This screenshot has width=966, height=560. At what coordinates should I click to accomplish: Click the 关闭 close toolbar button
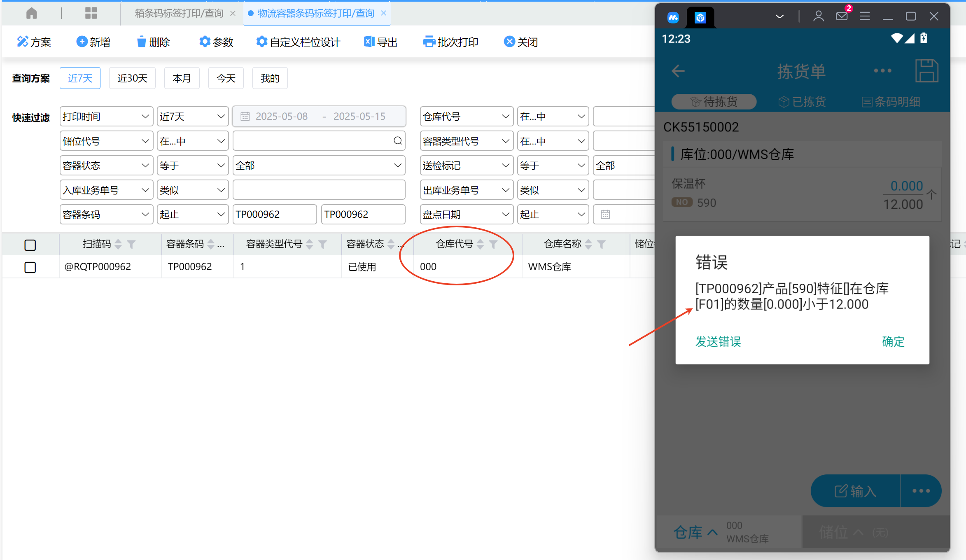pyautogui.click(x=521, y=42)
